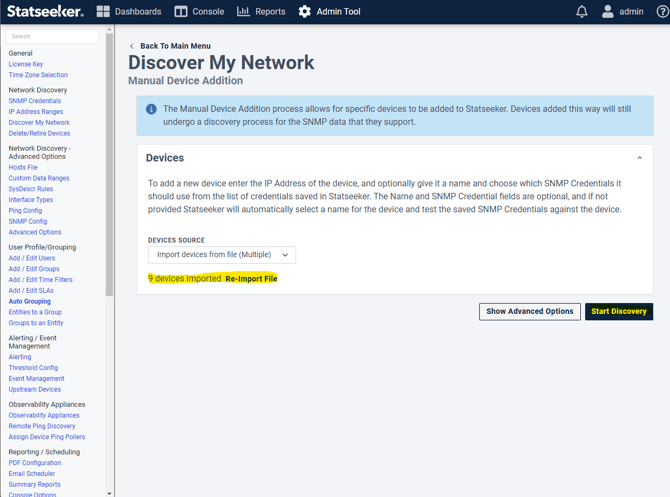Screen dimensions: 670x497
Task: Click the help question mark icon
Action: pos(662,12)
